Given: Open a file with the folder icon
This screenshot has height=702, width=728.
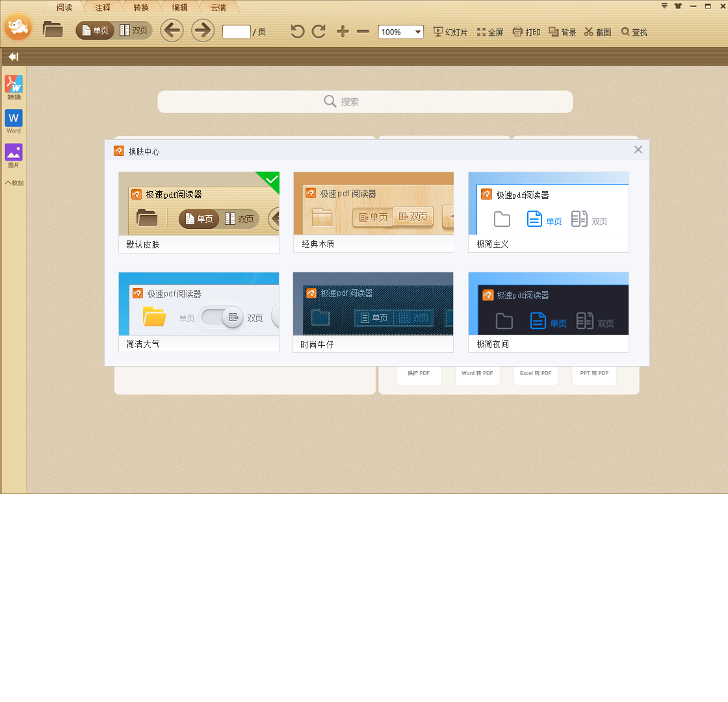Looking at the screenshot, I should 53,30.
